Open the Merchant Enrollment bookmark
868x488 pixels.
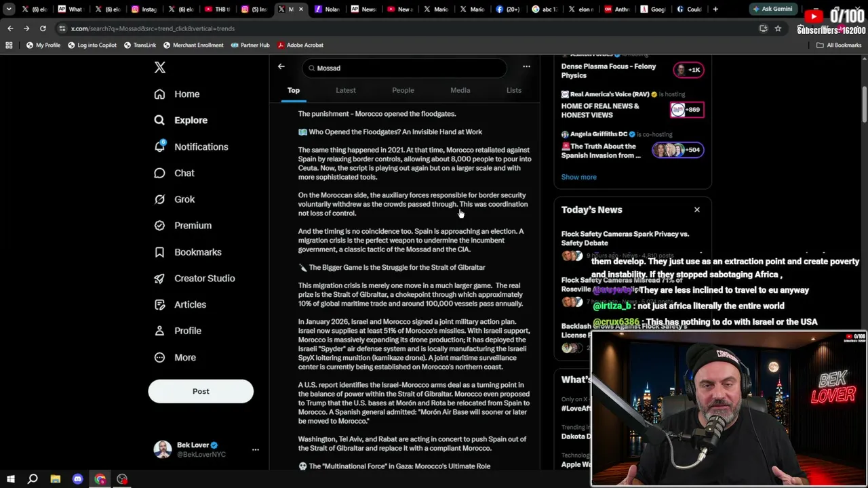point(193,45)
